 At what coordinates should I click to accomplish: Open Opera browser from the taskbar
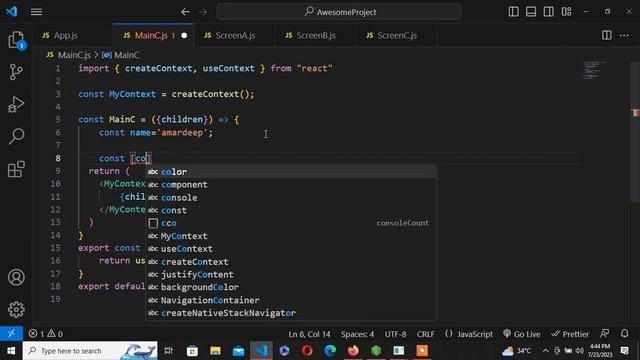click(307, 351)
